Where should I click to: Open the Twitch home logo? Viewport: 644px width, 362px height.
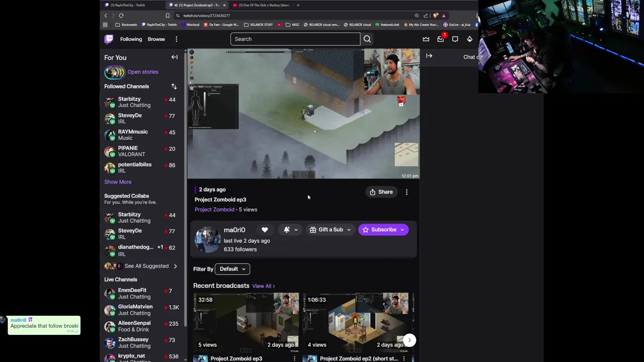(x=109, y=39)
